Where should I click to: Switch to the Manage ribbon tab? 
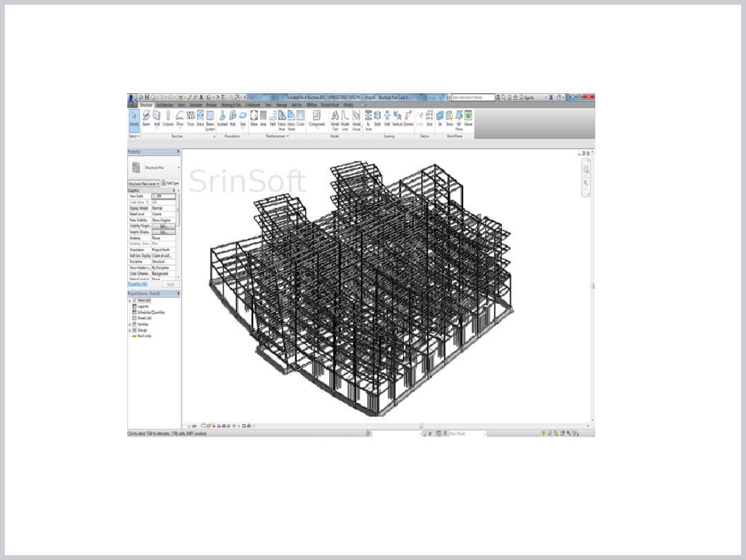(x=281, y=104)
